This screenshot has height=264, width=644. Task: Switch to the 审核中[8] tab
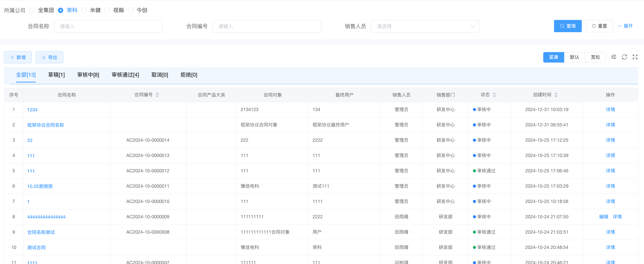click(x=88, y=75)
